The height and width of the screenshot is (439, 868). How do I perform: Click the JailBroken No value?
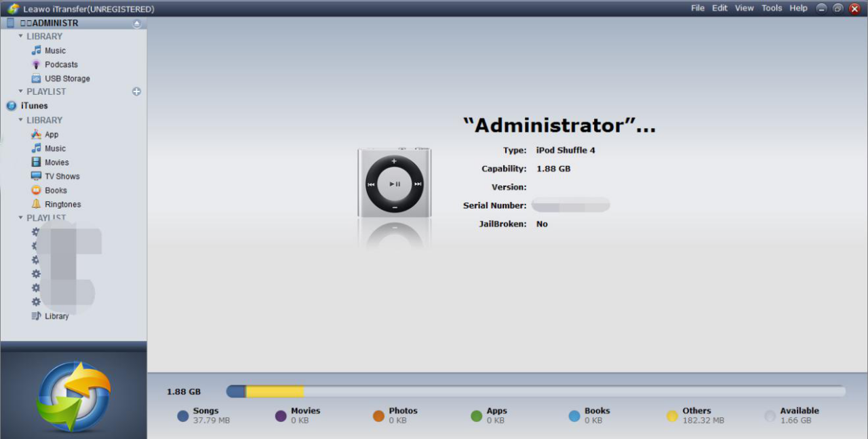tap(542, 224)
